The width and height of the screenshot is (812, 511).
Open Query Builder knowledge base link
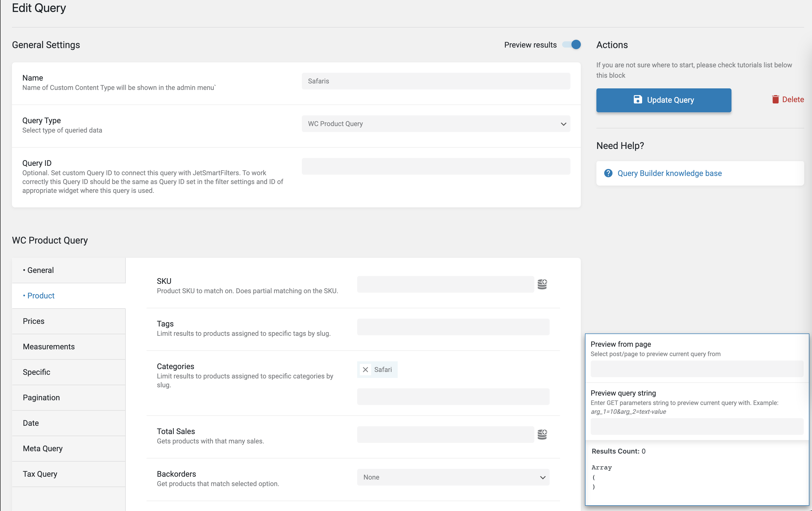pyautogui.click(x=669, y=173)
